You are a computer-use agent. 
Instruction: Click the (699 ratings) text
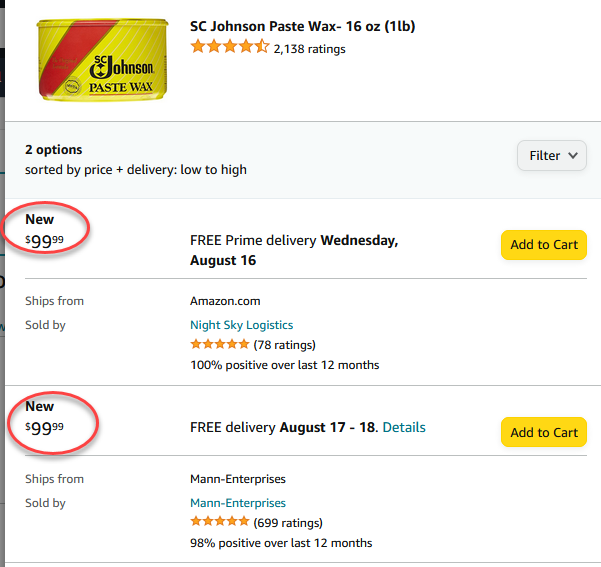(x=288, y=523)
